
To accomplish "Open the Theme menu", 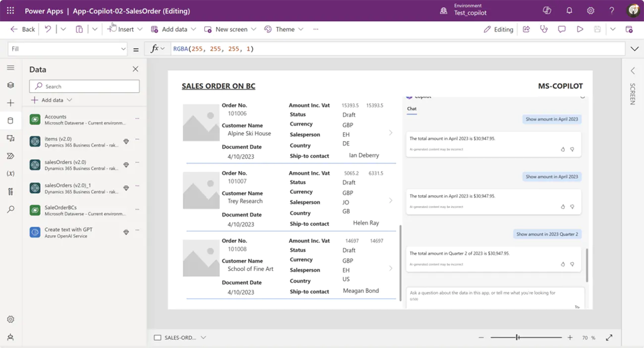I will tap(284, 29).
